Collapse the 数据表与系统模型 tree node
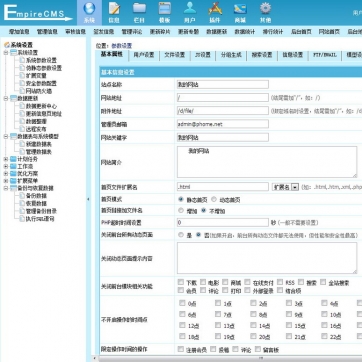The height and width of the screenshot is (362, 362). [6, 136]
